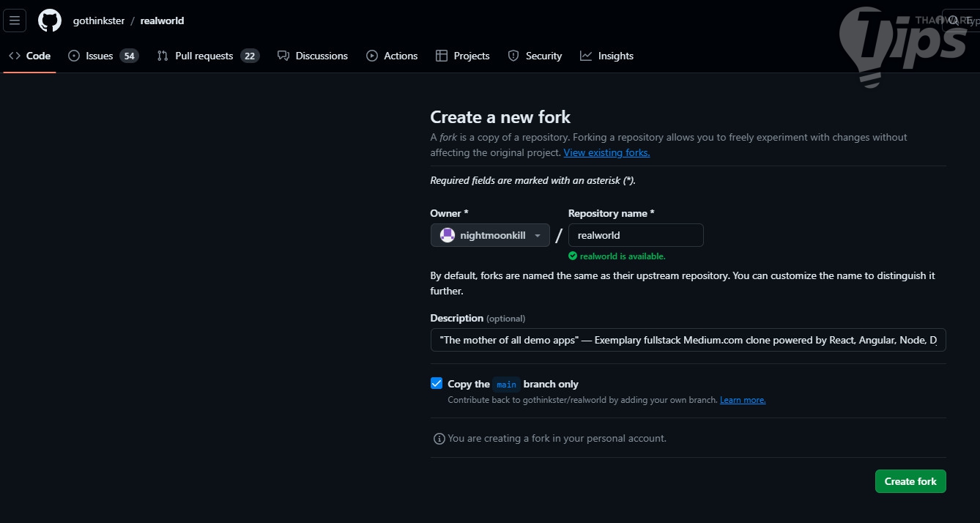Open the Discussions tab
The width and height of the screenshot is (980, 523).
click(x=313, y=56)
